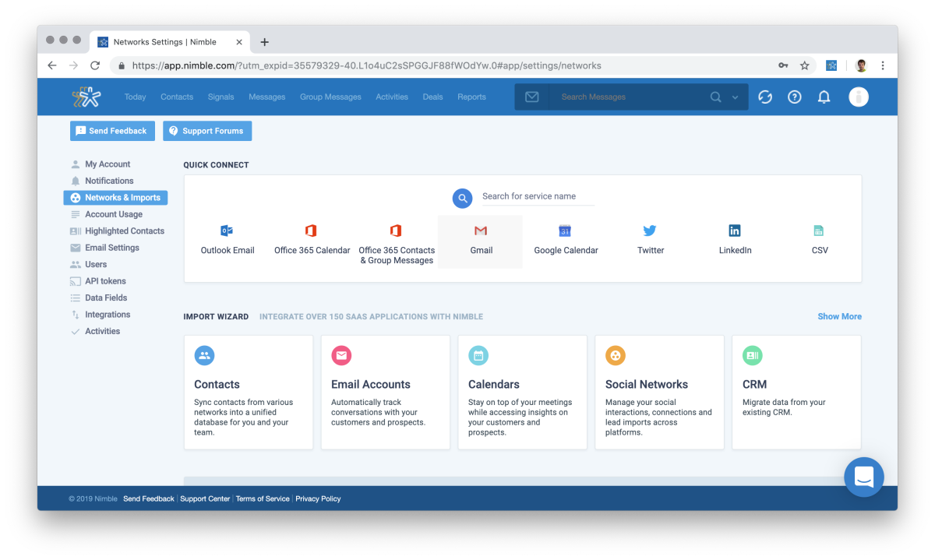Go to the Group Messages tab

click(330, 97)
